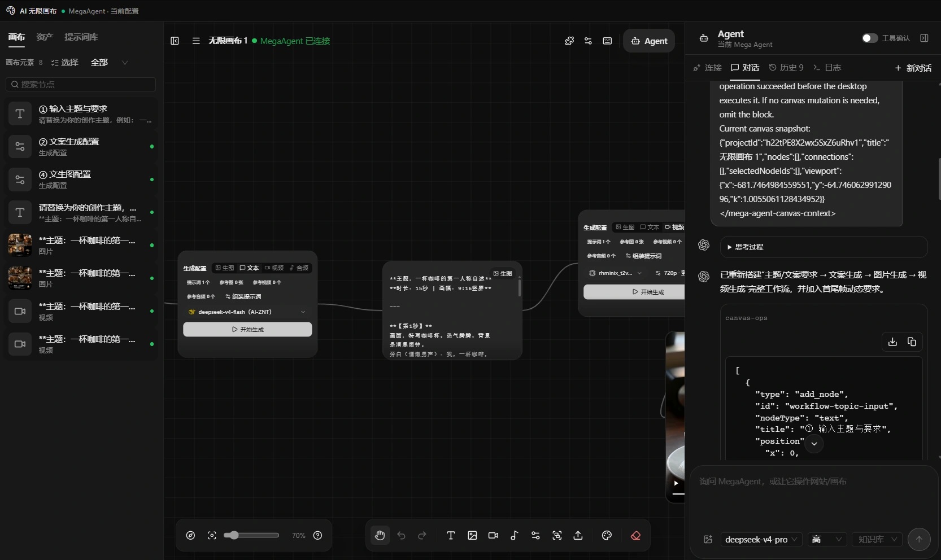Image resolution: width=941 pixels, height=560 pixels.
Task: Open the 日志 tab
Action: (827, 67)
